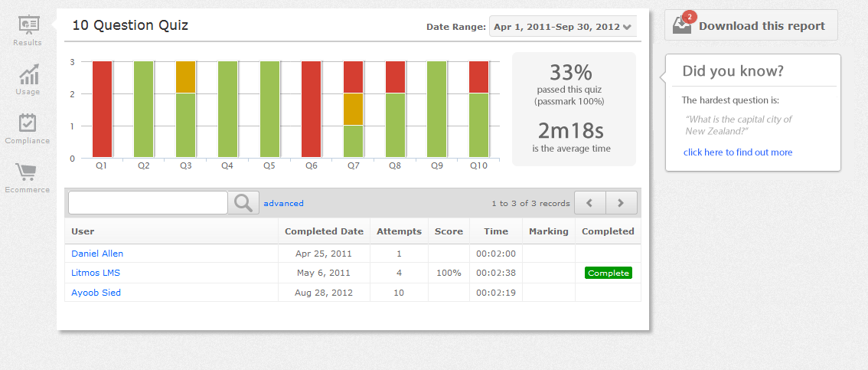Click the download tray icon with badge
This screenshot has width=868, height=370.
tap(682, 25)
